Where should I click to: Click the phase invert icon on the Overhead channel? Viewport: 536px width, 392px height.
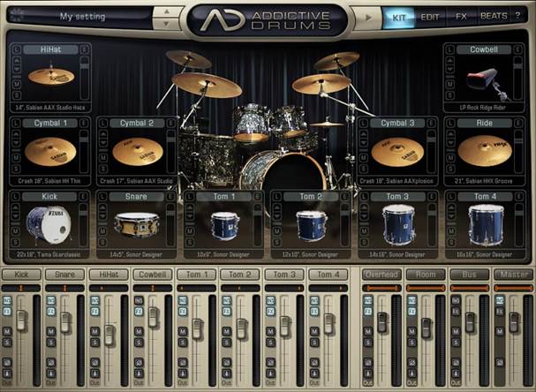click(368, 362)
